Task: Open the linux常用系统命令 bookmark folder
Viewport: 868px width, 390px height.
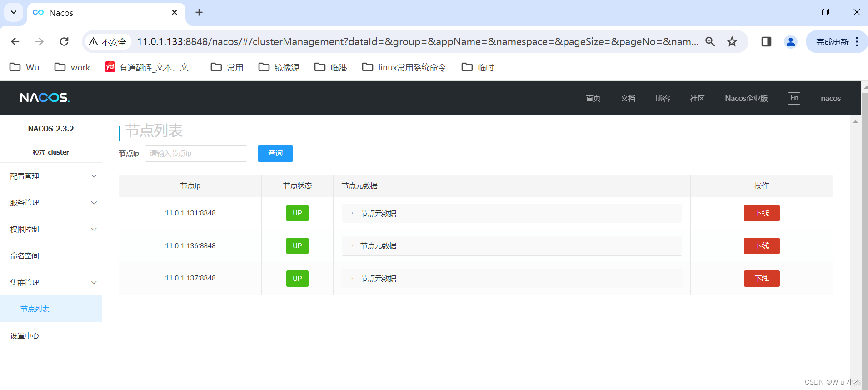Action: (x=404, y=67)
